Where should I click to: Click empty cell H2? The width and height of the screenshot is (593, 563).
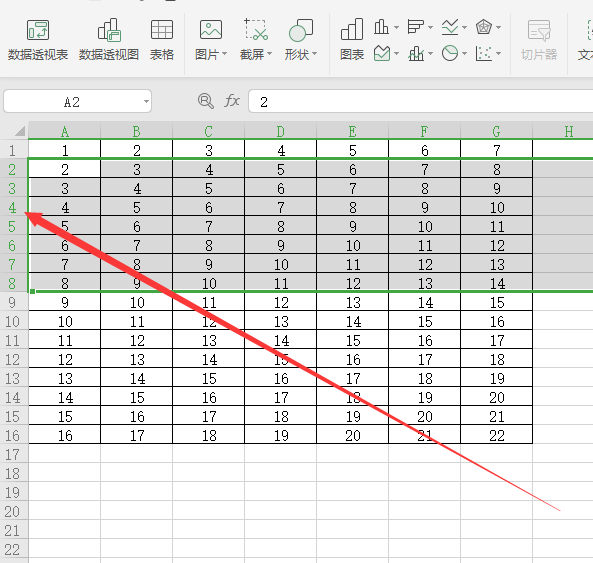tap(563, 169)
